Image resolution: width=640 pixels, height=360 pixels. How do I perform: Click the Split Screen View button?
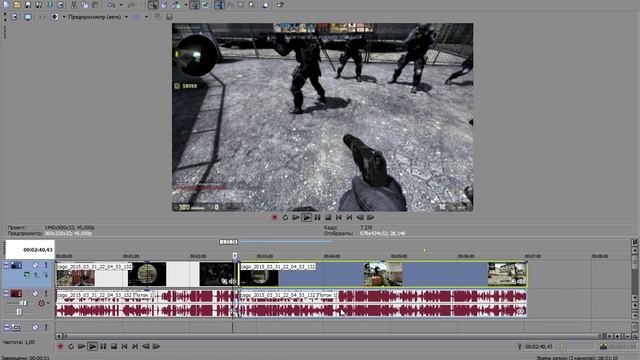55,17
